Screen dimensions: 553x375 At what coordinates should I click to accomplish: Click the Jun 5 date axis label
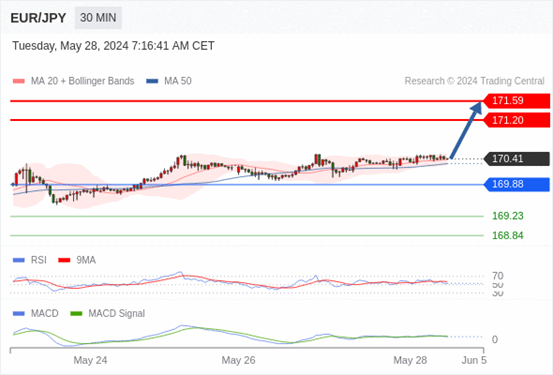click(x=474, y=361)
